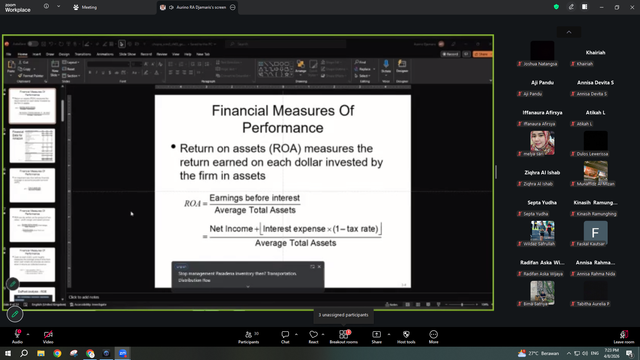Switch to the Animations ribbon tab
This screenshot has height=360, width=640.
click(105, 54)
